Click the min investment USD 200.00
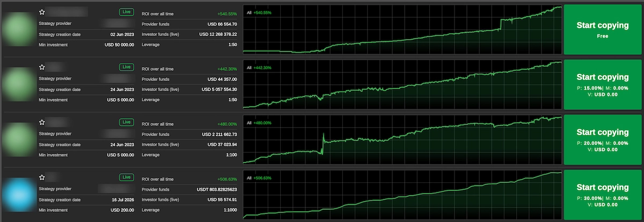This screenshot has width=644, height=222. pos(123,210)
